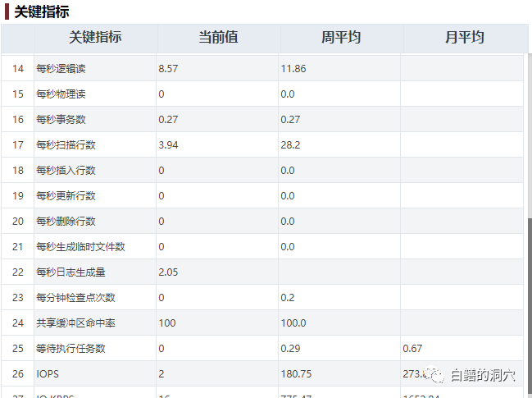The image size is (532, 398).
Task: Select the 每秒日志生成量 metric name
Action: click(x=71, y=272)
